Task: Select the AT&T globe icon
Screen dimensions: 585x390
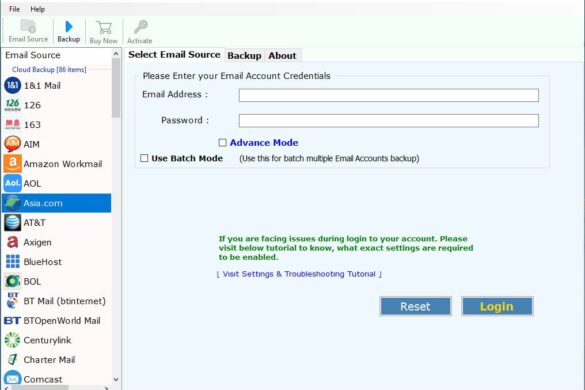Action: (12, 223)
